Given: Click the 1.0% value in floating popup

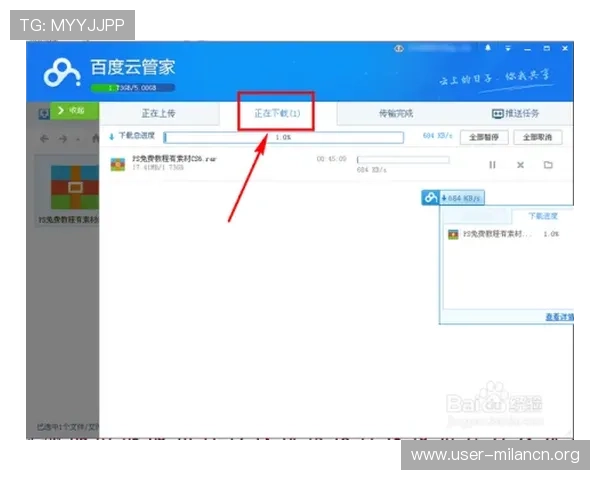Looking at the screenshot, I should coord(551,234).
